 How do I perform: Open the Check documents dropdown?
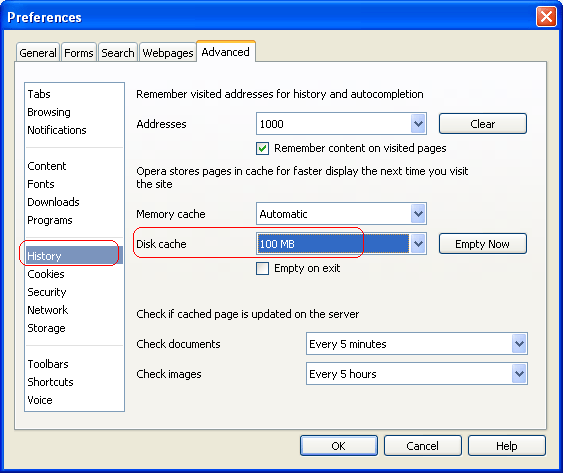coord(417,344)
